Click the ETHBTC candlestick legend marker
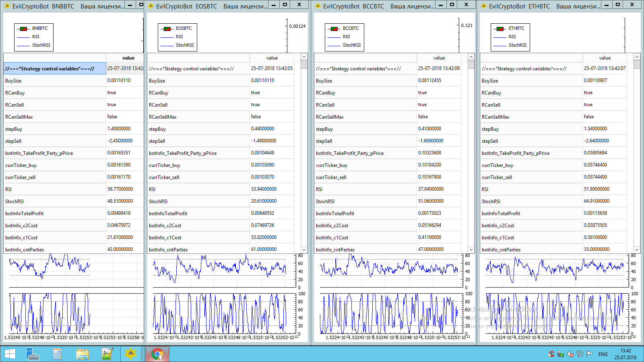This screenshot has height=362, width=644. pyautogui.click(x=500, y=29)
